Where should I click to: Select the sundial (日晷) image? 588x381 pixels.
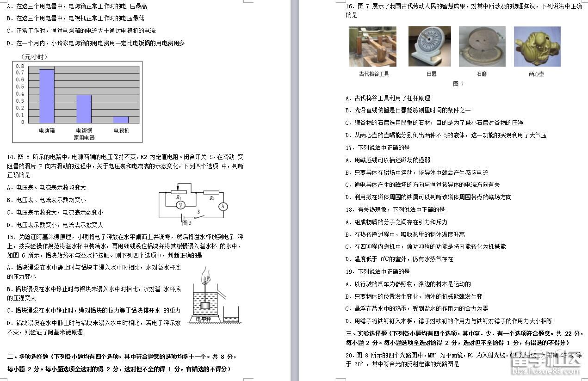pyautogui.click(x=429, y=46)
